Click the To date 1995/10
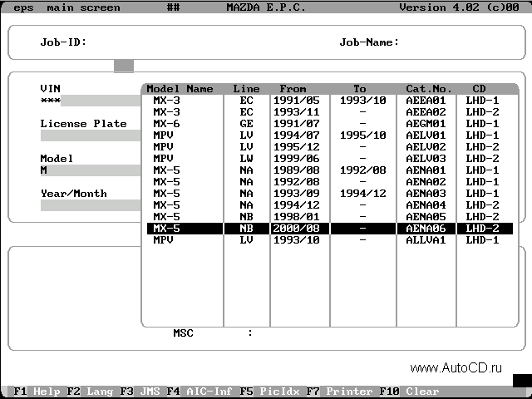 (363, 135)
